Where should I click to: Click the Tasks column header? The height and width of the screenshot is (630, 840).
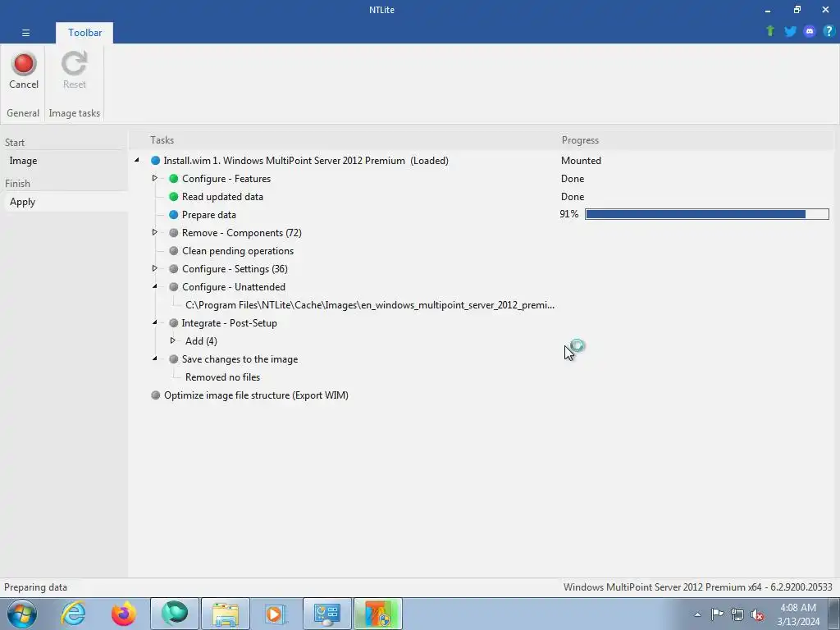point(162,140)
